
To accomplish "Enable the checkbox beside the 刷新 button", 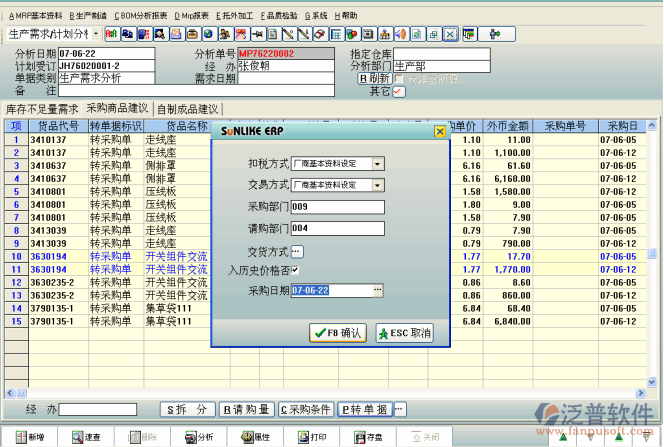I will point(400,78).
